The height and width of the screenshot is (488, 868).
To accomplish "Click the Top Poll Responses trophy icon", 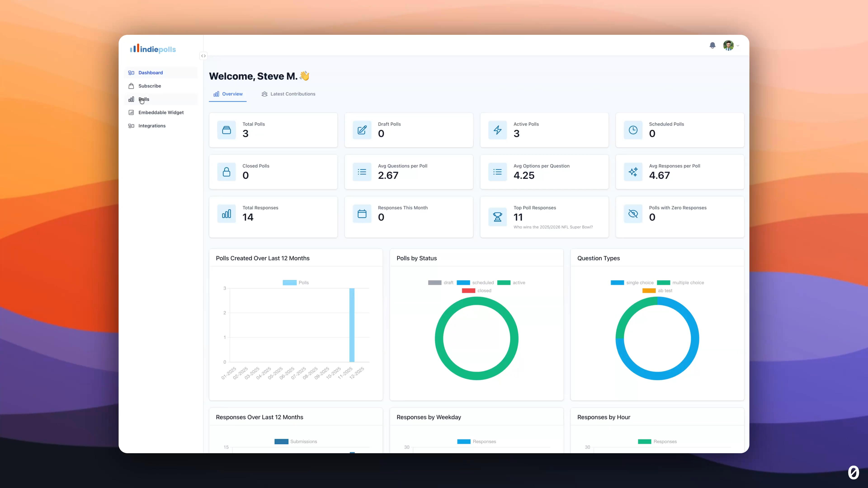I will pos(498,217).
